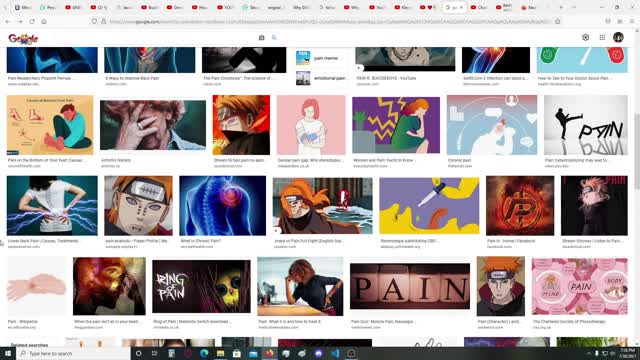Open the 'PAIN' kickboxer silhouette image
Image resolution: width=640 pixels, height=360 pixels.
586,125
